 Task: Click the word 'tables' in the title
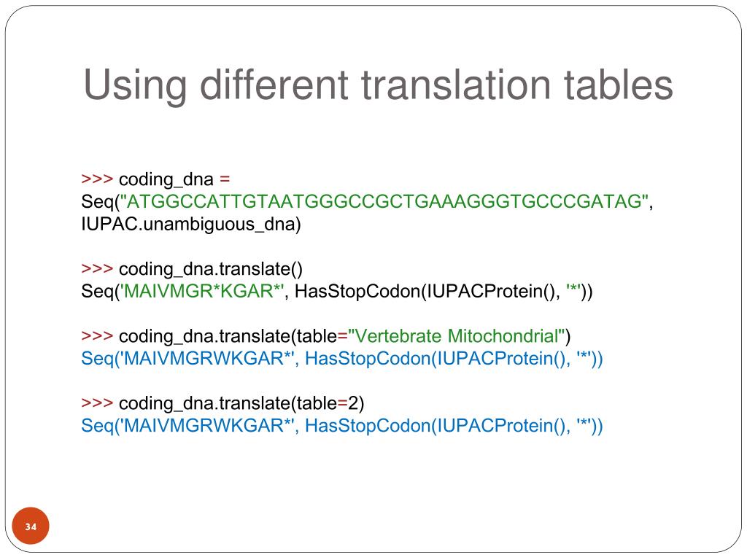(x=619, y=85)
